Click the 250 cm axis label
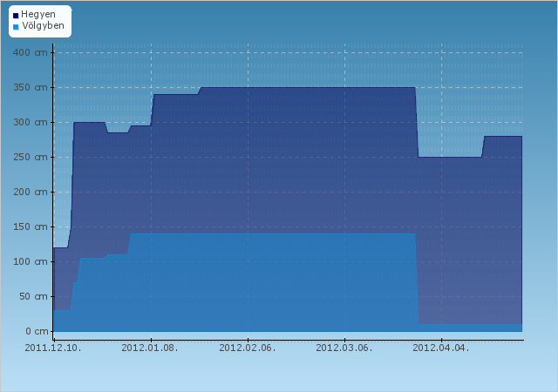This screenshot has height=392, width=558. [x=30, y=157]
